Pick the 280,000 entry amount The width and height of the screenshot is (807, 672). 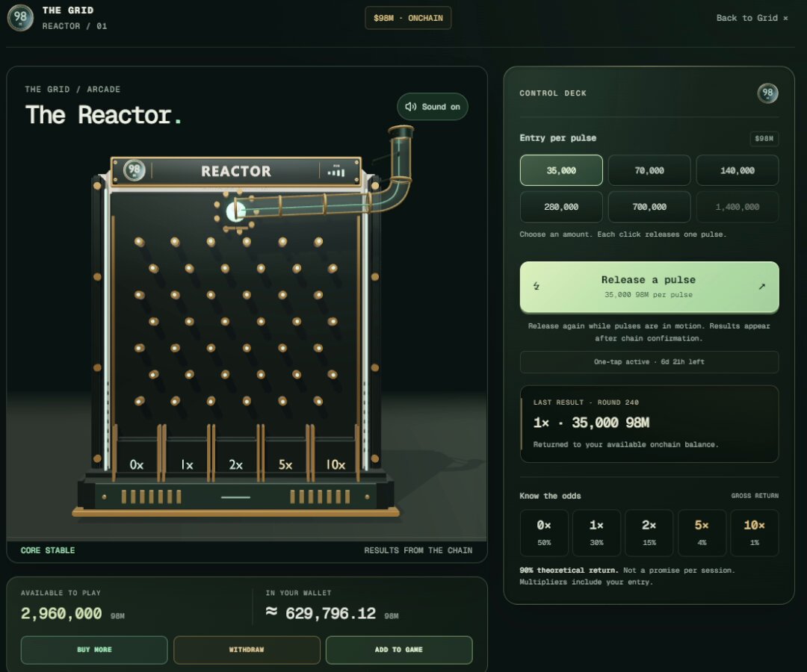(x=561, y=207)
